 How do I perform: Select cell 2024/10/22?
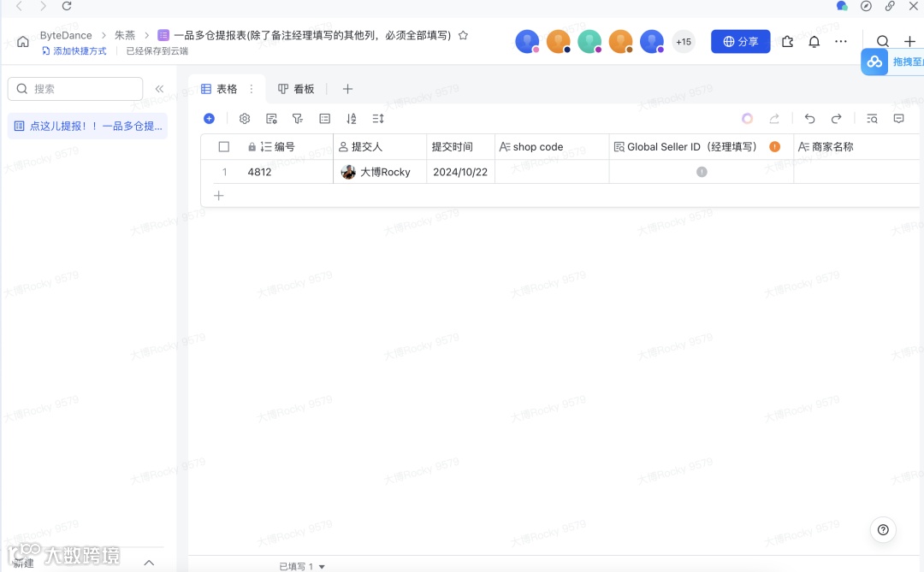click(x=461, y=172)
